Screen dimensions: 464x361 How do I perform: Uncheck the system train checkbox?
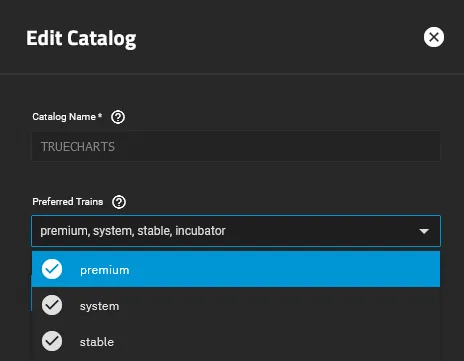coord(52,305)
